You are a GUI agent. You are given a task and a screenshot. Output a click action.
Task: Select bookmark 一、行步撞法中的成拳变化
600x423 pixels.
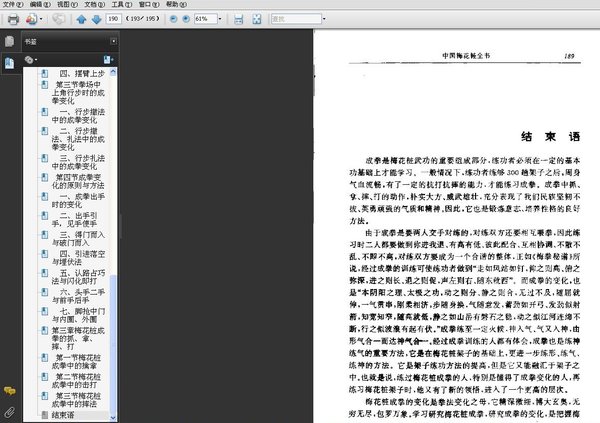78,116
